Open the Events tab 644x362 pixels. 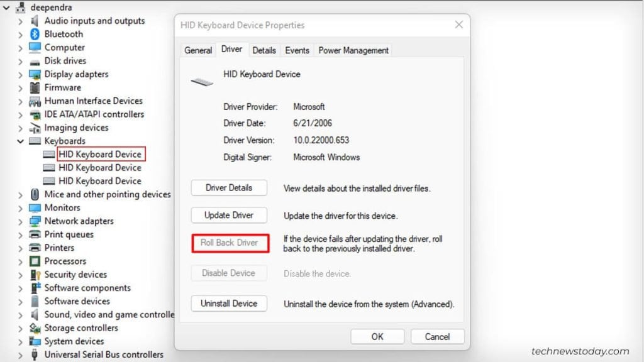tap(296, 50)
